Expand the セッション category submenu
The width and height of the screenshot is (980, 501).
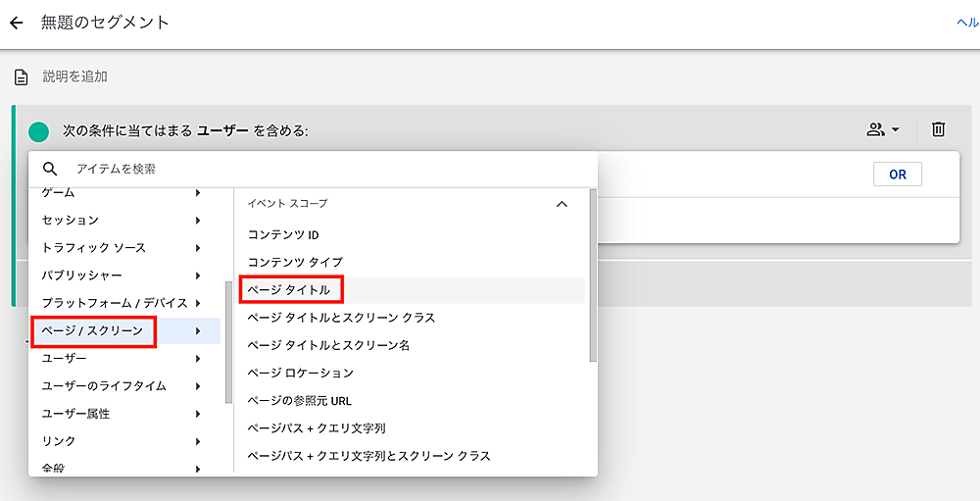[198, 221]
